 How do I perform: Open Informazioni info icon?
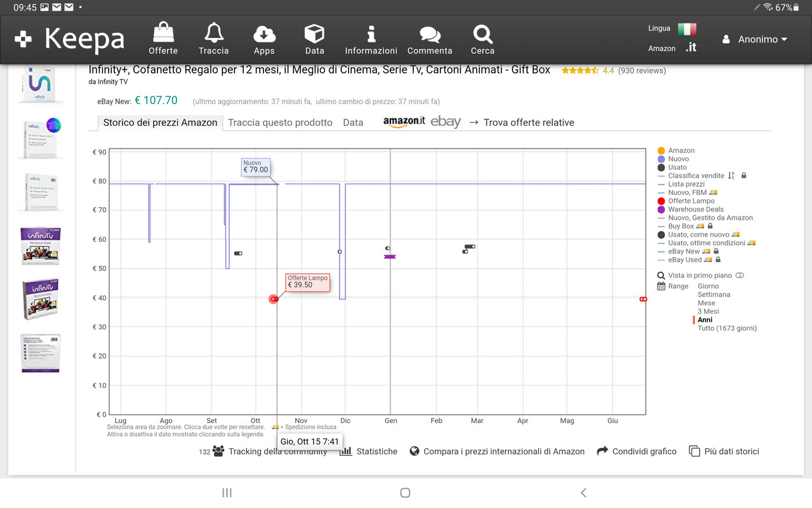[371, 33]
